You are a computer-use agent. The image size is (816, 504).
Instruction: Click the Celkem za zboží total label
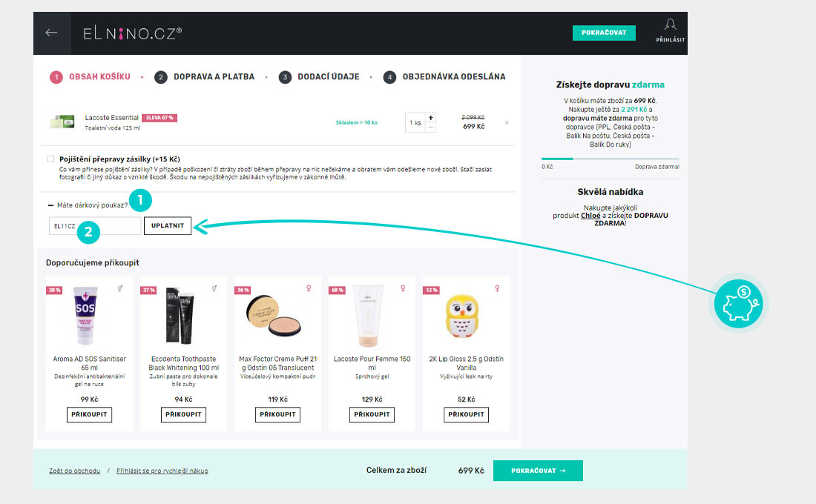pos(396,470)
